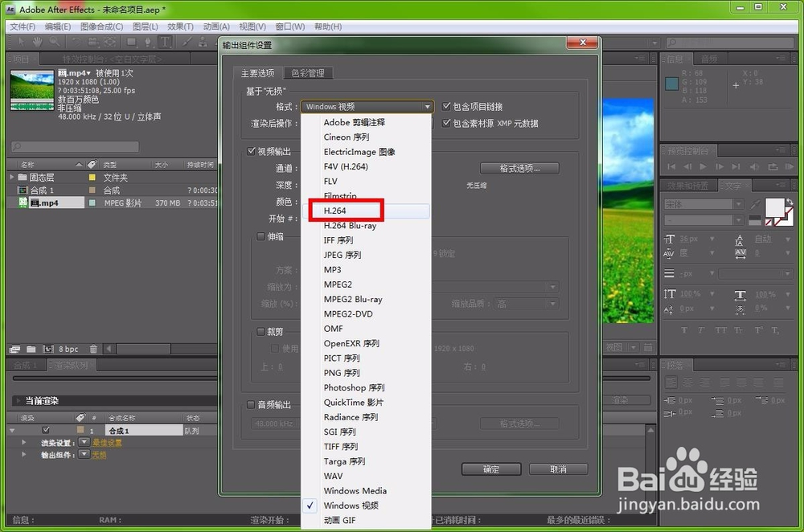Image resolution: width=804 pixels, height=532 pixels.
Task: Play the preview
Action: coord(703,166)
